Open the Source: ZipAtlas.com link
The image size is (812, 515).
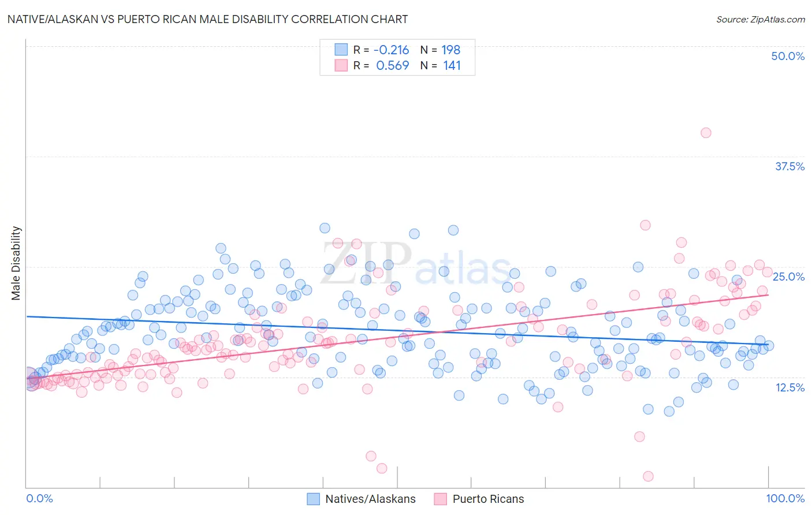[x=761, y=19]
